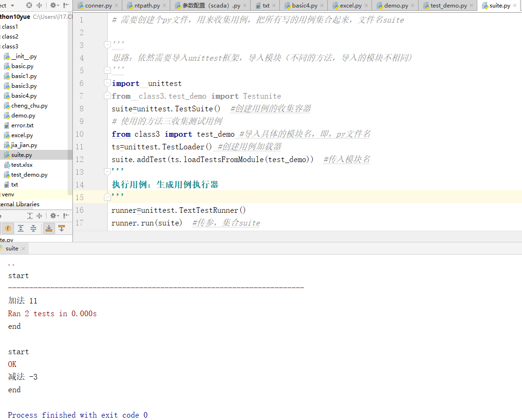Select the suite run console tab
This screenshot has height=420, width=522.
point(12,249)
